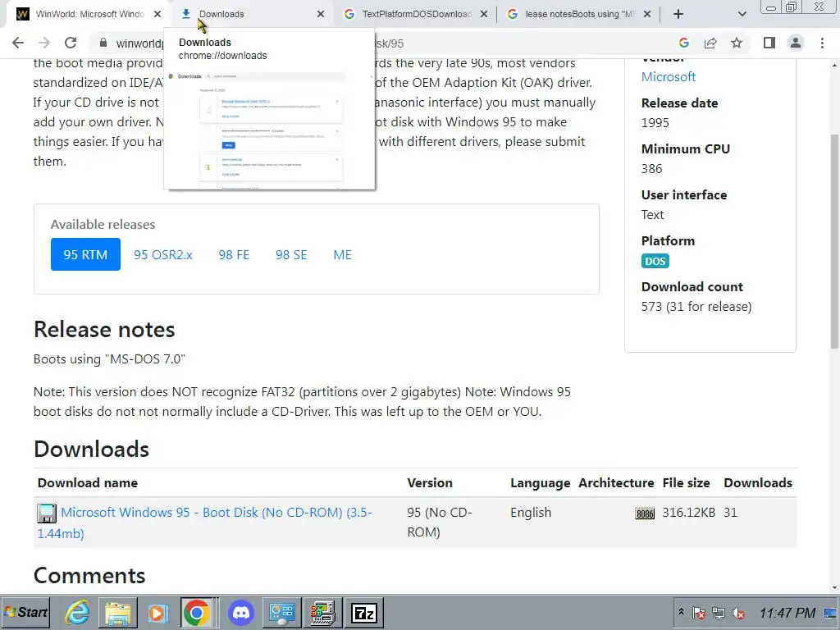Close the 'lease notesBoots using' tab
This screenshot has height=630, width=840.
click(x=647, y=14)
